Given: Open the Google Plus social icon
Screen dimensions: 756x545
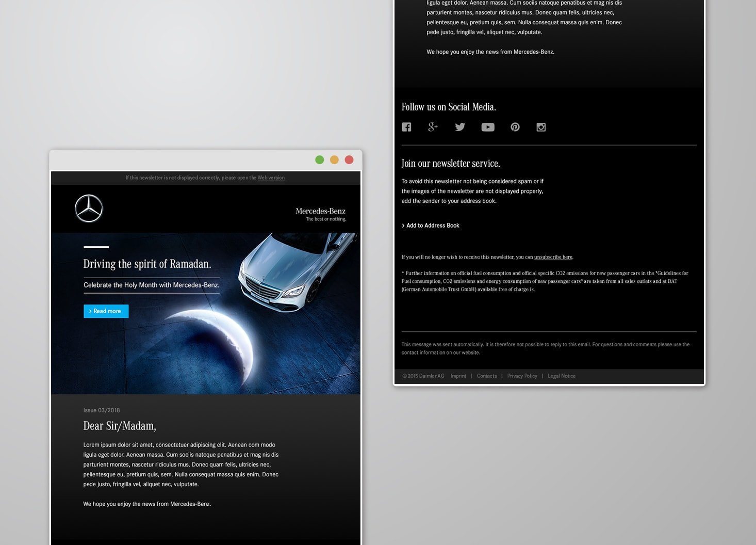Looking at the screenshot, I should tap(433, 127).
